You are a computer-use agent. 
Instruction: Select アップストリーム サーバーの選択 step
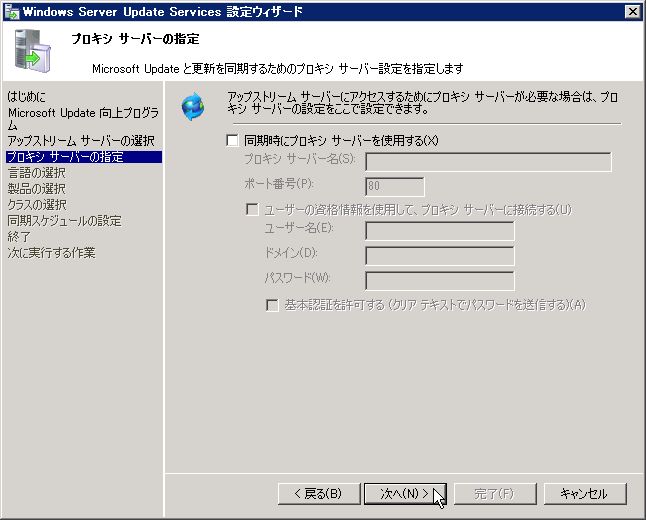pos(81,141)
